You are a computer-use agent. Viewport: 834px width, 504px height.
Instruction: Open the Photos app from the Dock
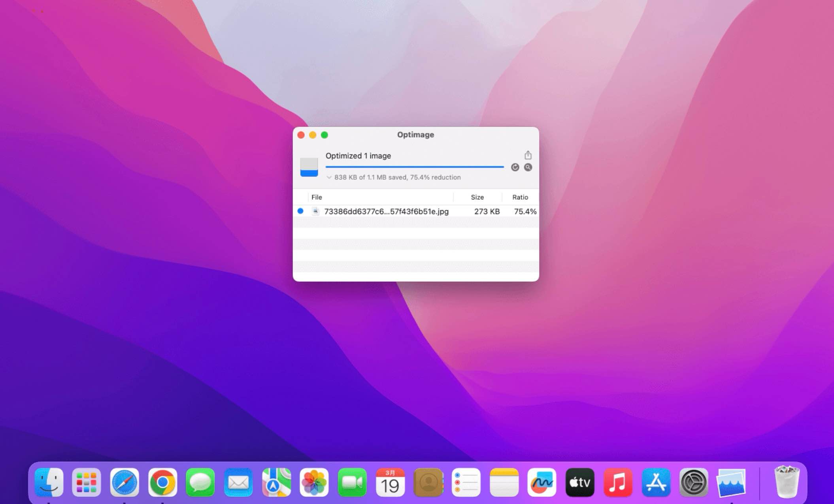(314, 482)
